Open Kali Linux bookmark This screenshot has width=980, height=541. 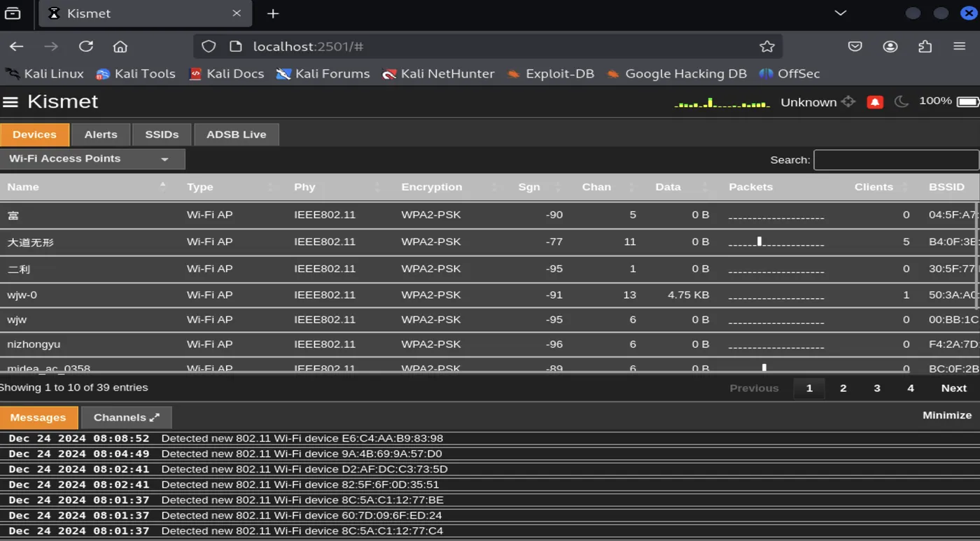[44, 73]
